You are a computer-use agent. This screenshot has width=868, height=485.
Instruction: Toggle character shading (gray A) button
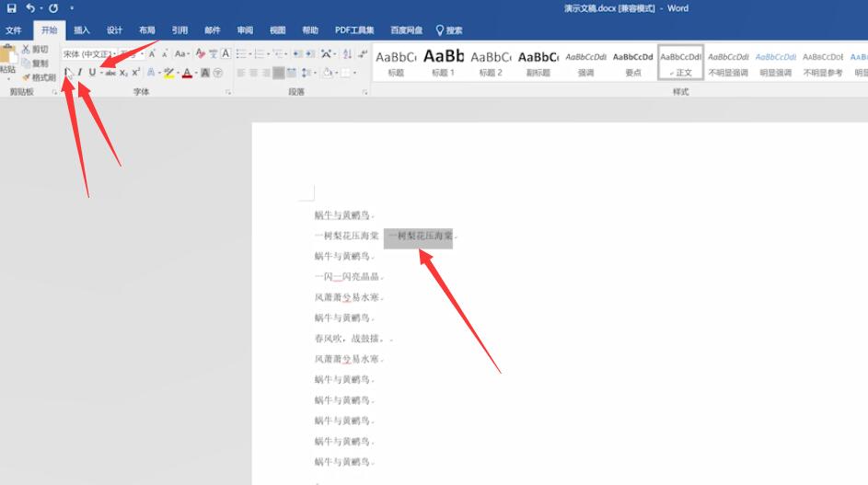205,73
